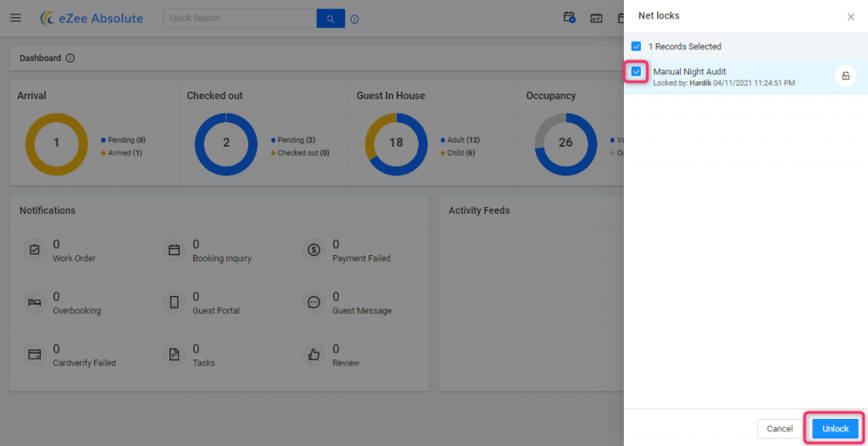
Task: Click the Payment Failed label
Action: [361, 258]
